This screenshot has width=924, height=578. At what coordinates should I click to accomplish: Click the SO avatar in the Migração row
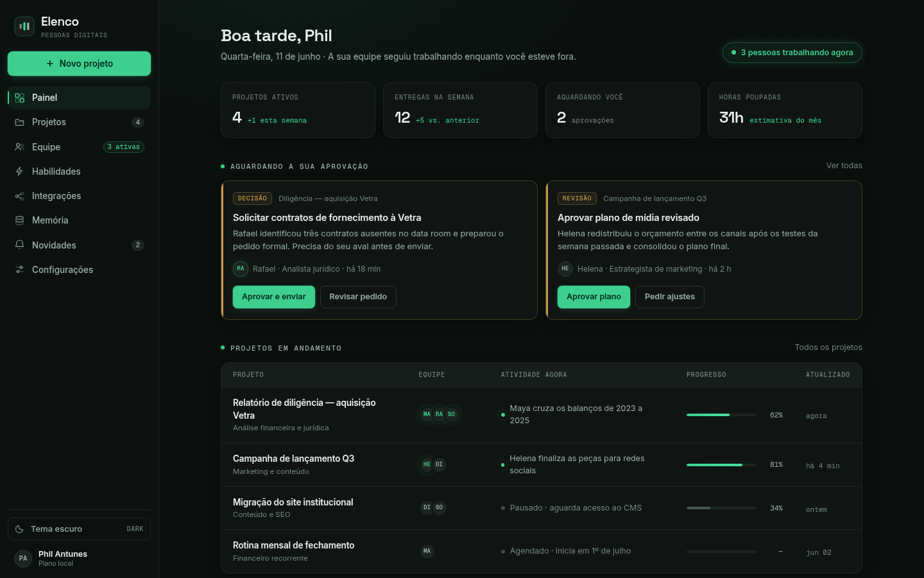pos(439,507)
